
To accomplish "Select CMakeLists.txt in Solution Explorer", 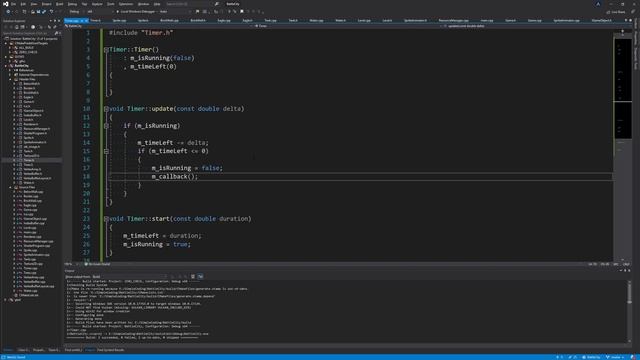I will [x=29, y=295].
